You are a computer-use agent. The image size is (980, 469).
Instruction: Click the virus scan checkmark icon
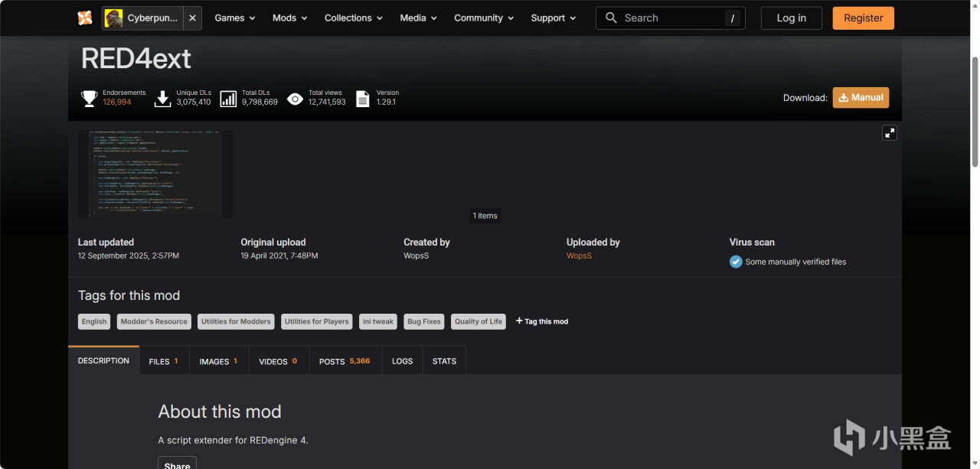coord(736,262)
